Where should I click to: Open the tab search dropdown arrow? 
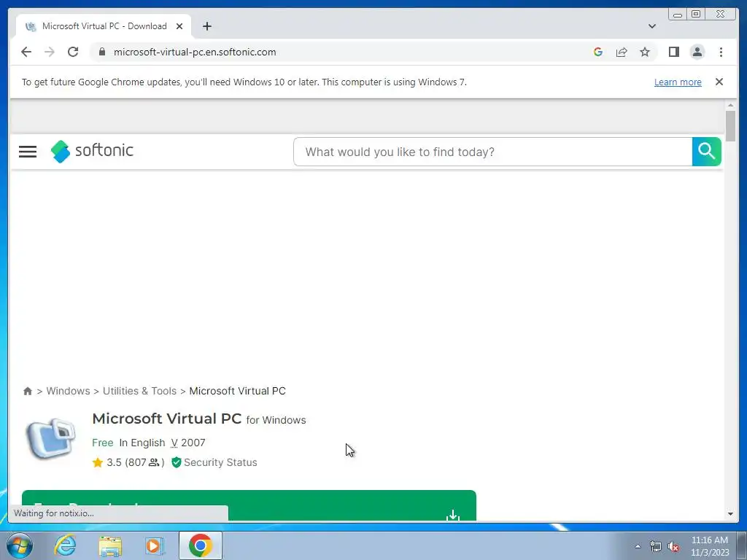click(x=651, y=26)
